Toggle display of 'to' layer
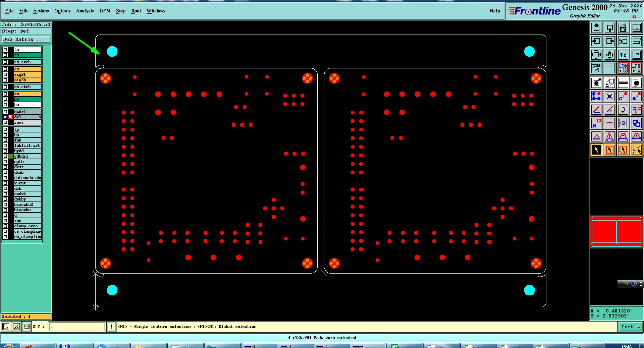This screenshot has height=348, width=644. (x=5, y=50)
